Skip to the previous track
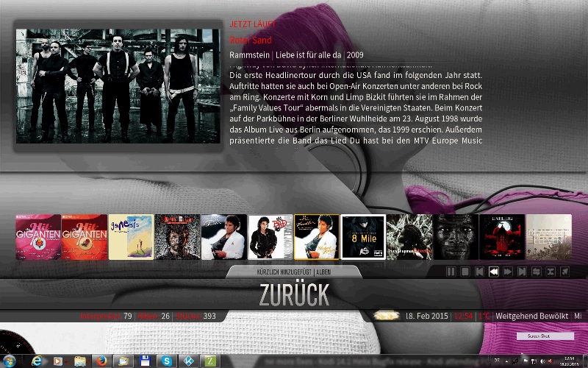The height and width of the screenshot is (368, 588). click(x=479, y=272)
